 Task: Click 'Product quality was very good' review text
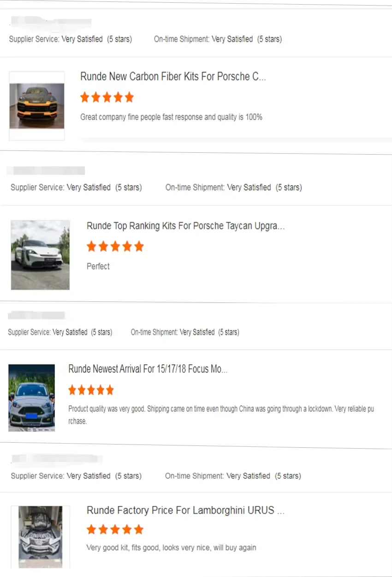click(221, 409)
